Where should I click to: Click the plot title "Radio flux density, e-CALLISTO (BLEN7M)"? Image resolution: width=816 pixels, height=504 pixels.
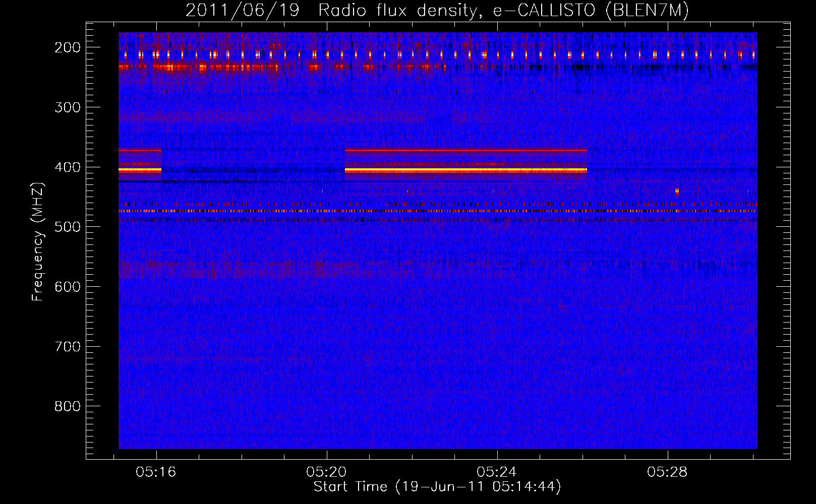coord(503,11)
